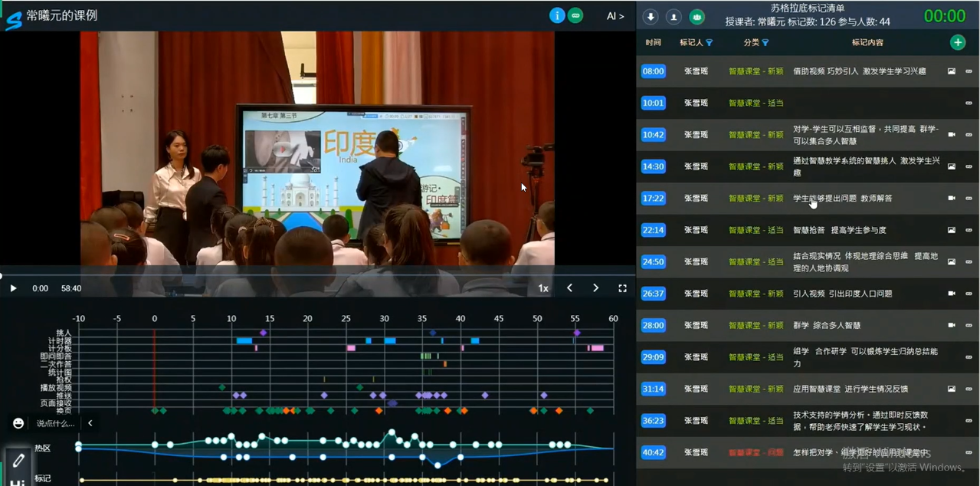Click the green group icon in marker panel
Image resolution: width=980 pixels, height=486 pixels.
(696, 16)
